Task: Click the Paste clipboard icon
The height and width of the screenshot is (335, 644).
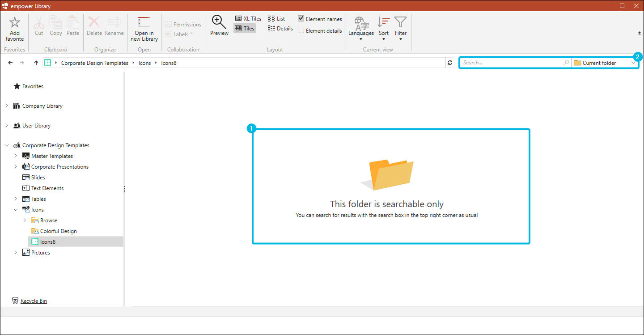Action: pyautogui.click(x=73, y=22)
